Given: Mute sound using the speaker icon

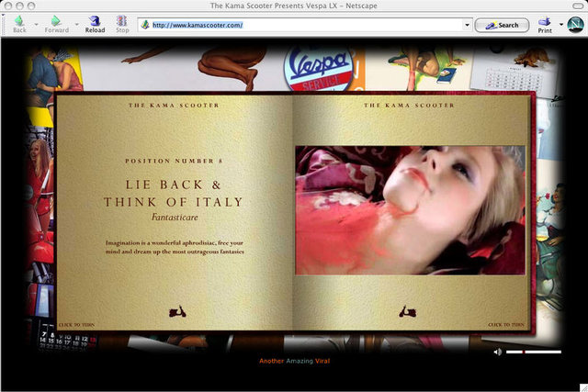Looking at the screenshot, I should pos(498,352).
